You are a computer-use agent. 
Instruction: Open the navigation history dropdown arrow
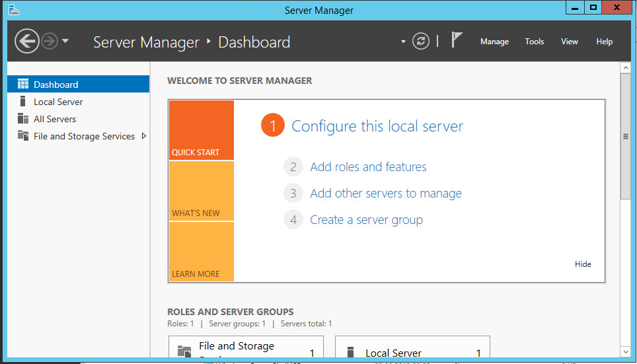pos(65,41)
